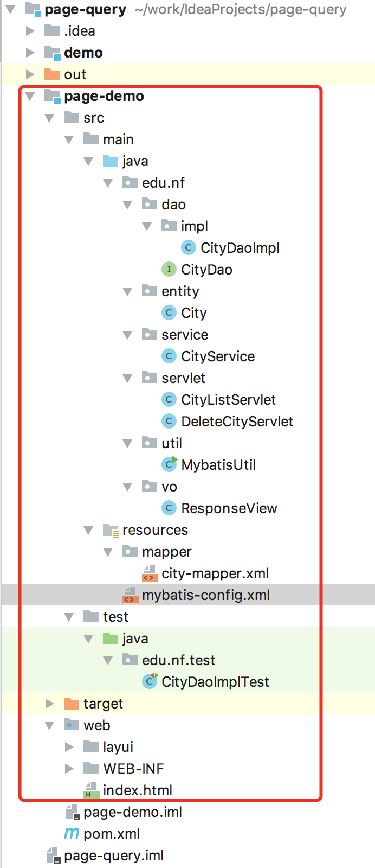Viewport: 375px width, 868px height.
Task: Click the city-mapper.xml file icon
Action: tap(150, 573)
